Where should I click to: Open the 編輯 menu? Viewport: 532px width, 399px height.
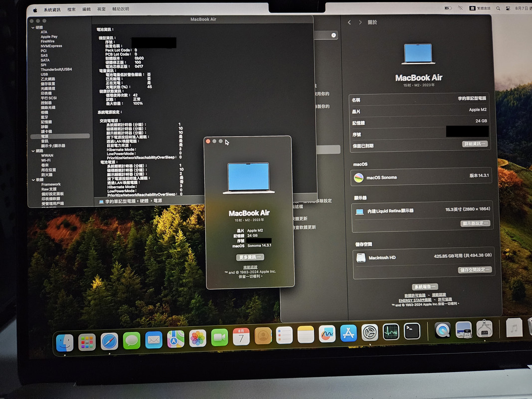[x=87, y=9]
